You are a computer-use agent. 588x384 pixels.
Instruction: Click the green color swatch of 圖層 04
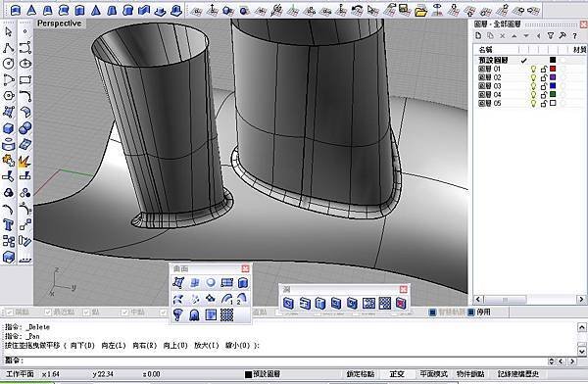point(553,94)
